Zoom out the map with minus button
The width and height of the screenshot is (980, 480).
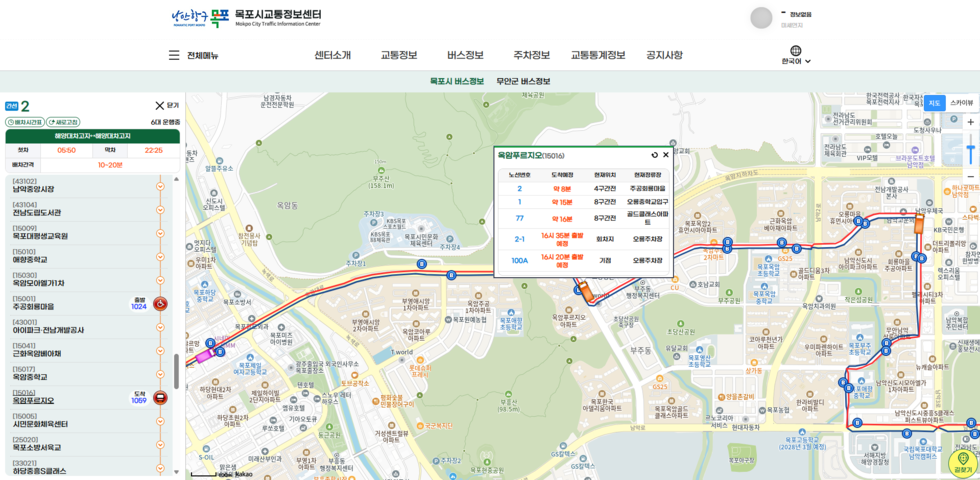click(x=970, y=176)
